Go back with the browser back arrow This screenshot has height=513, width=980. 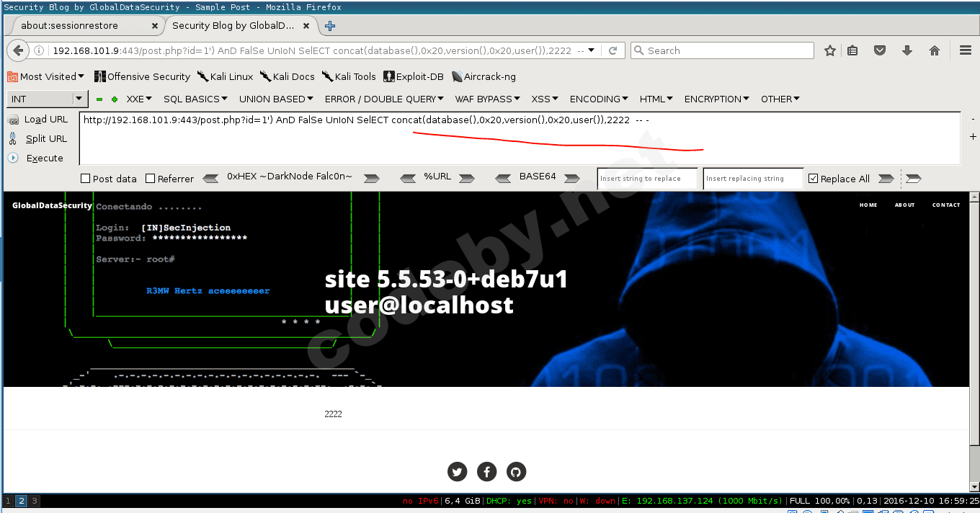point(18,51)
